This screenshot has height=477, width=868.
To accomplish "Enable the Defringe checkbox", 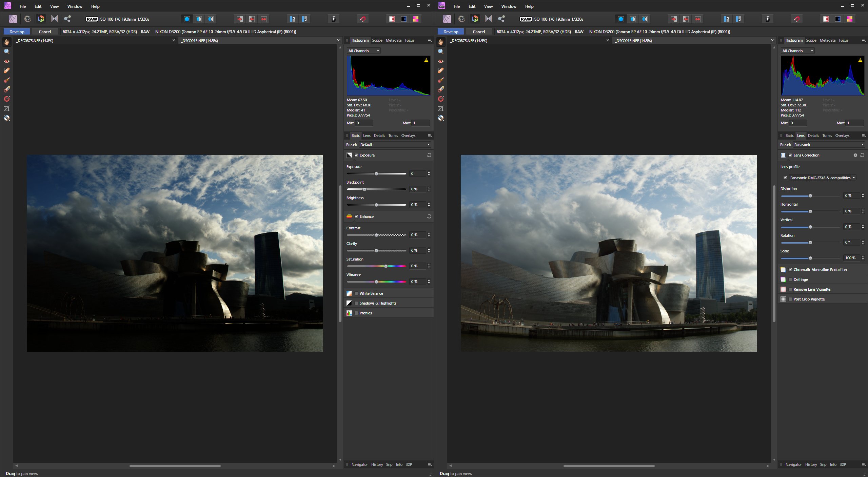I will pyautogui.click(x=790, y=279).
